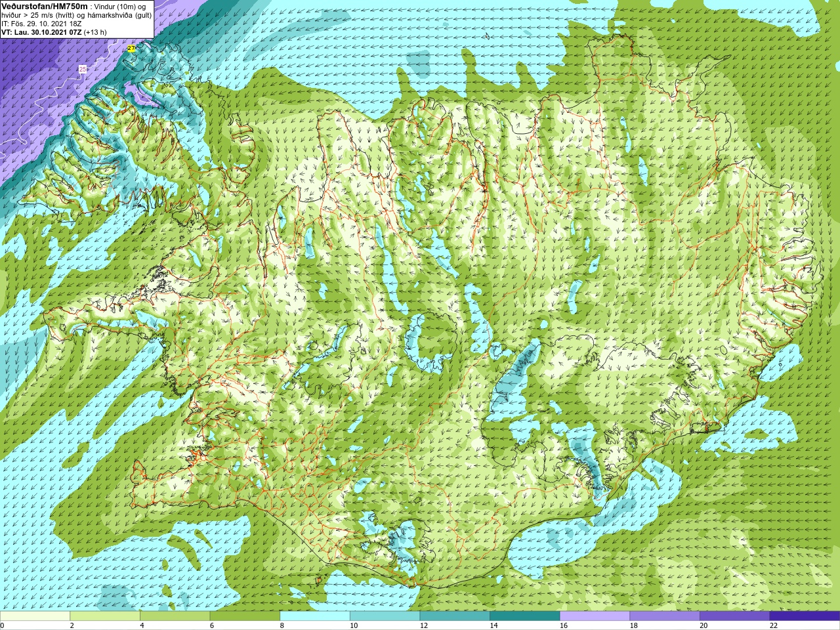Click the 12–14 m/s medium teal legend swatch
Image resolution: width=840 pixels, height=630 pixels.
[x=455, y=616]
